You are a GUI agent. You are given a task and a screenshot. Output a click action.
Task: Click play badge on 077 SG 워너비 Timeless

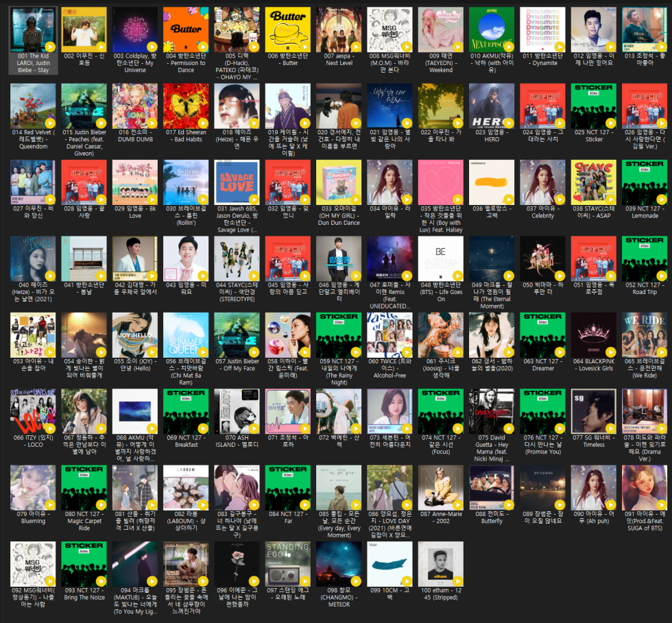point(611,429)
